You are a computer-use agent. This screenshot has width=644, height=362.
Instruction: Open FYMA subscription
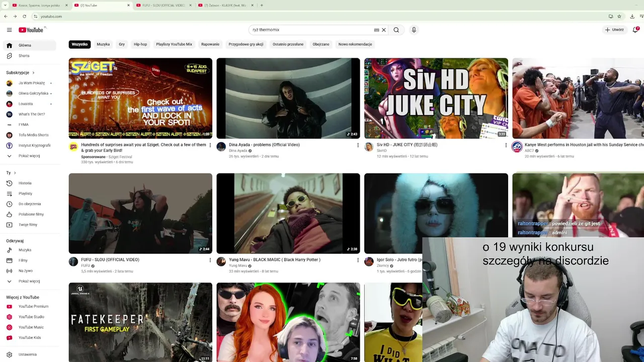(31, 125)
